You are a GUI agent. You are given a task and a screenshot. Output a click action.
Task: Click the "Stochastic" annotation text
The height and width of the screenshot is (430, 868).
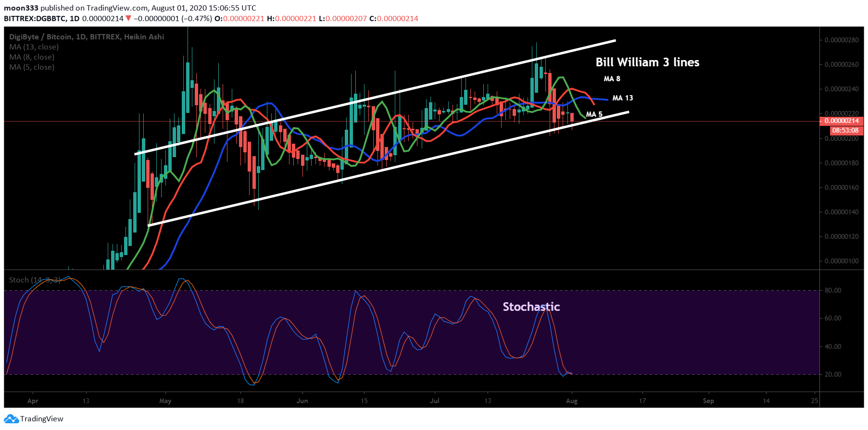point(531,307)
